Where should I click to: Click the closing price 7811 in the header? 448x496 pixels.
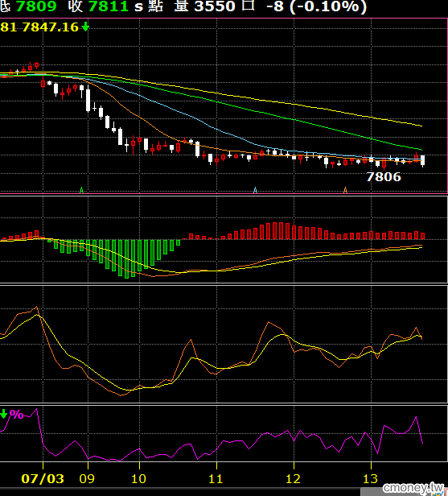point(109,6)
